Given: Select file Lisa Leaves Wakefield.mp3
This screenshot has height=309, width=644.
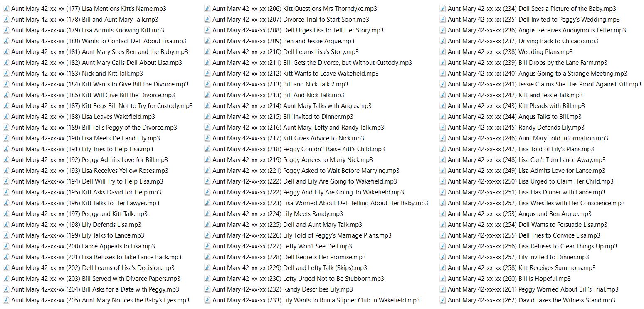Looking at the screenshot, I should (83, 117).
